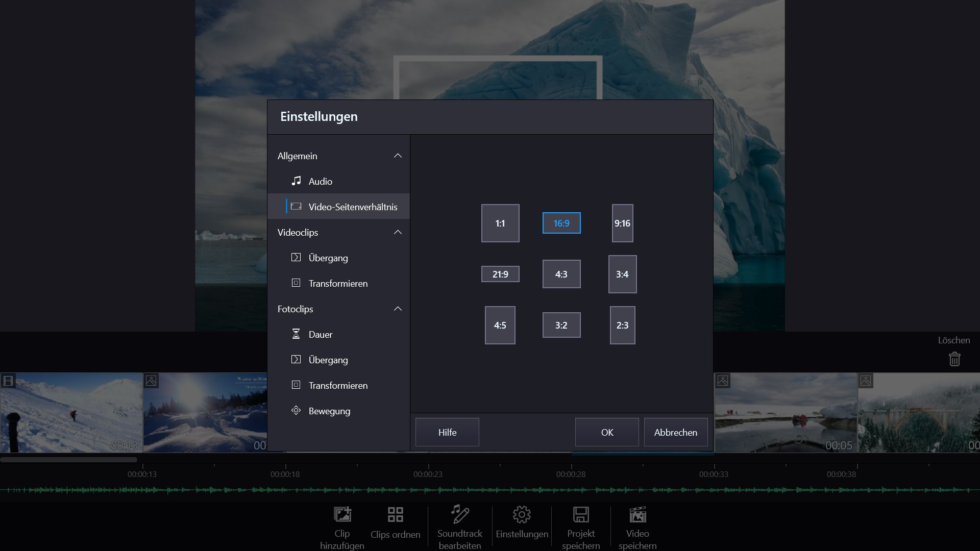The width and height of the screenshot is (980, 551).
Task: Click timeline marker 00:00:13
Action: (x=142, y=474)
